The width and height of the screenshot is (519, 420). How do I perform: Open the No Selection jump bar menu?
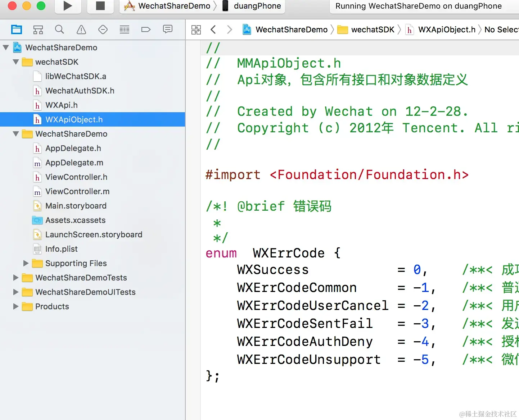tap(501, 29)
